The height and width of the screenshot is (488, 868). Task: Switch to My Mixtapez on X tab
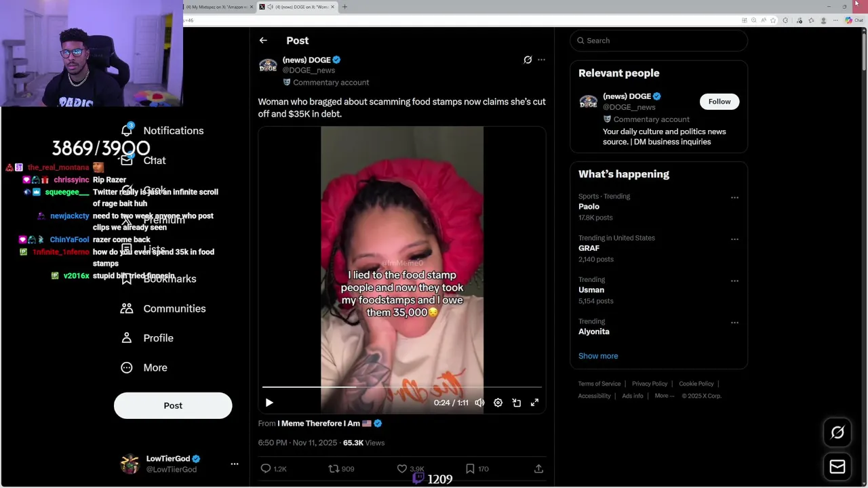pyautogui.click(x=216, y=7)
